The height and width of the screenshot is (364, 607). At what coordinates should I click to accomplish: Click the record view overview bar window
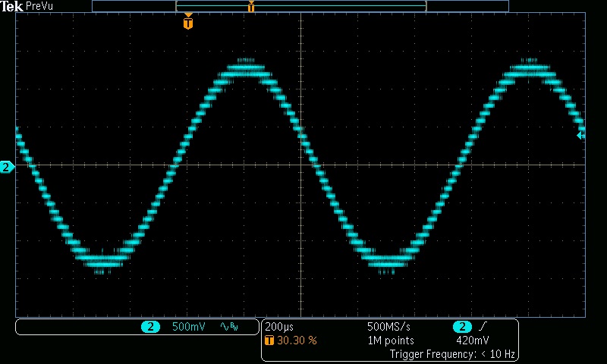300,6
